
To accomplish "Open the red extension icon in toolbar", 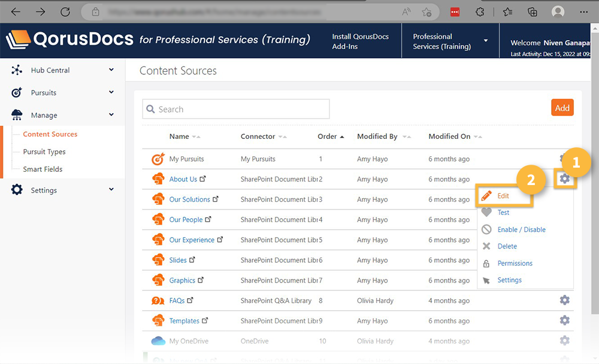I will [455, 12].
